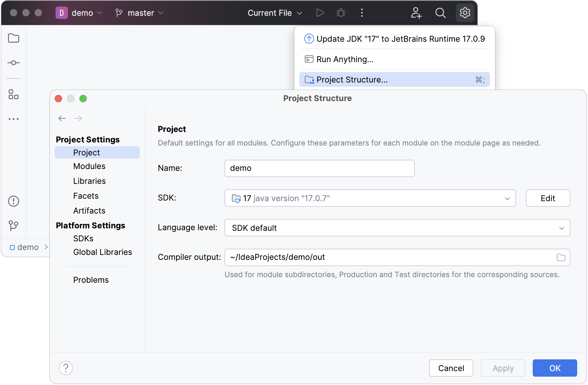Open the Structure tool window

tap(14, 95)
